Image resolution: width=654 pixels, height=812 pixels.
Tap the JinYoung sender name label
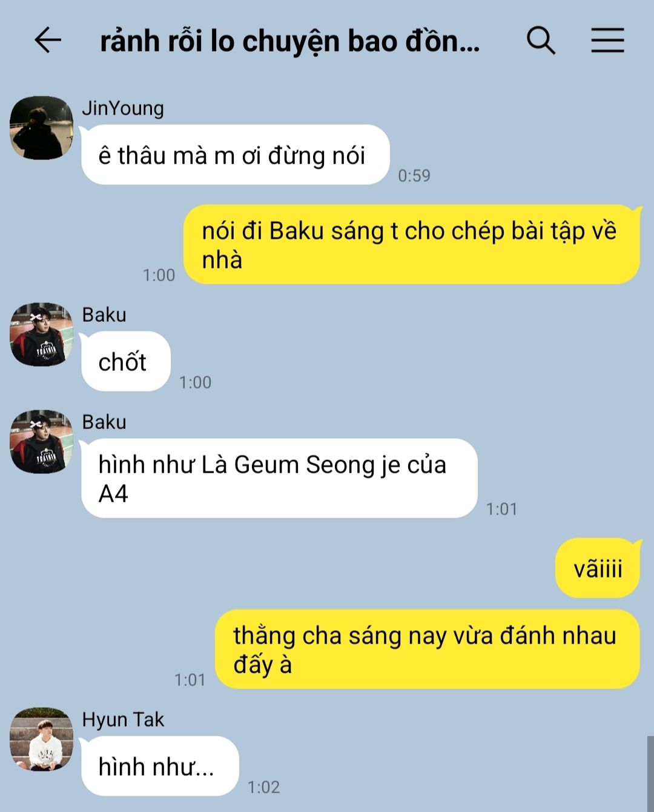[x=123, y=108]
